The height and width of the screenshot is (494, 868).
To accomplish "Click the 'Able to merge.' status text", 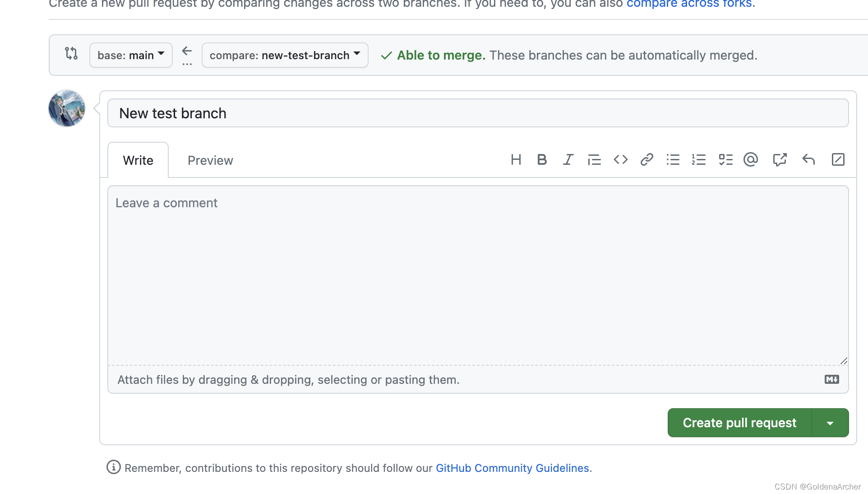I will click(x=441, y=55).
